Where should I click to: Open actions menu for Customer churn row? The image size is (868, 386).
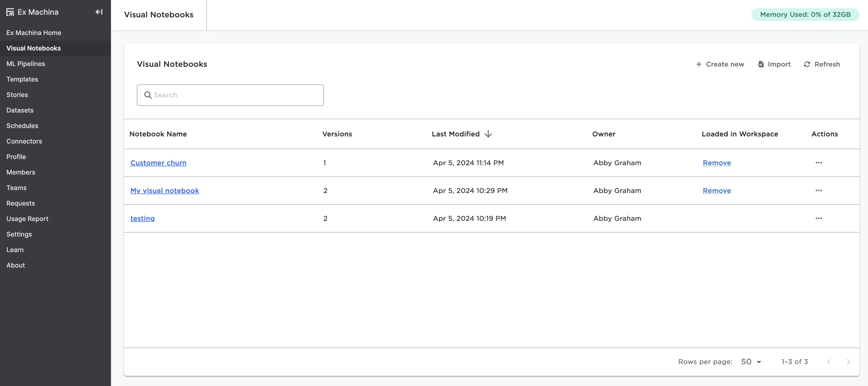pos(819,163)
